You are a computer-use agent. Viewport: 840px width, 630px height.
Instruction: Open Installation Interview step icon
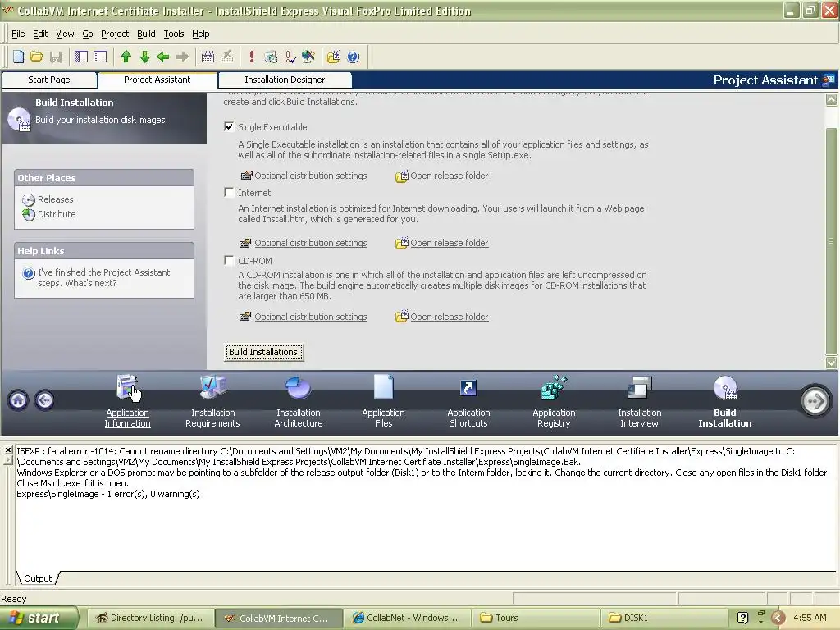[x=639, y=388]
